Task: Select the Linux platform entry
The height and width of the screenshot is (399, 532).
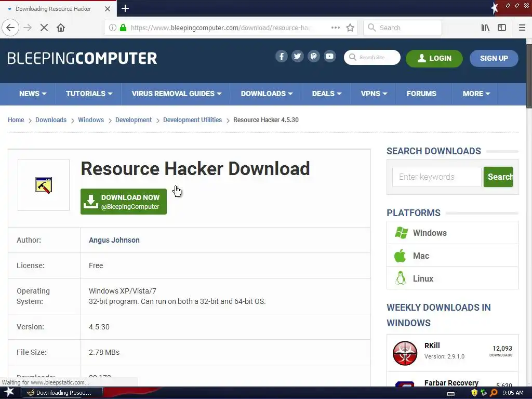Action: click(453, 278)
